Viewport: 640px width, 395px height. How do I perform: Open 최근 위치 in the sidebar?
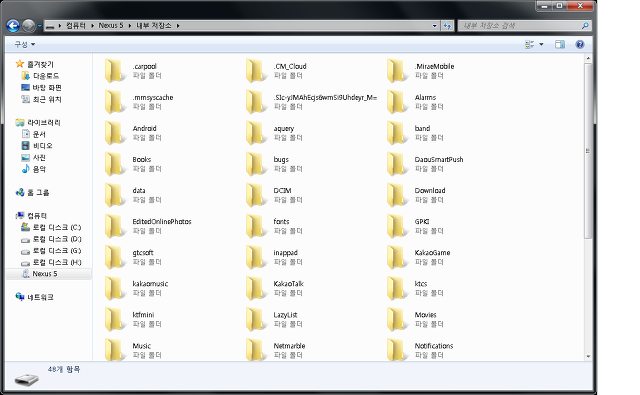pyautogui.click(x=47, y=99)
